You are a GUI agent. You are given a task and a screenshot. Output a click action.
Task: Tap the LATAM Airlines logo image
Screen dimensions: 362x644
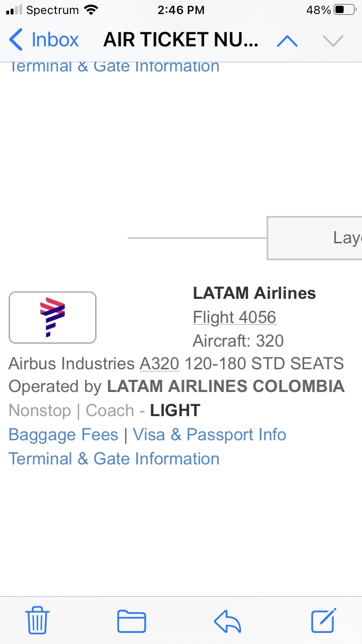pyautogui.click(x=52, y=317)
